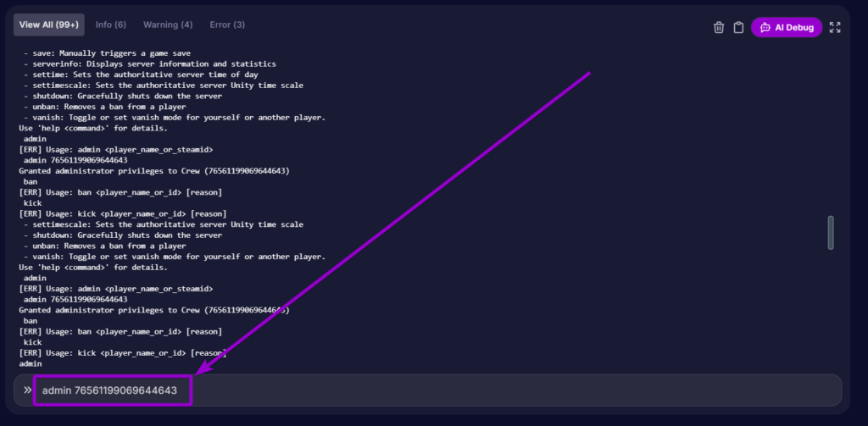Image resolution: width=868 pixels, height=426 pixels.
Task: Show only the Error (3) tab
Action: (x=227, y=25)
